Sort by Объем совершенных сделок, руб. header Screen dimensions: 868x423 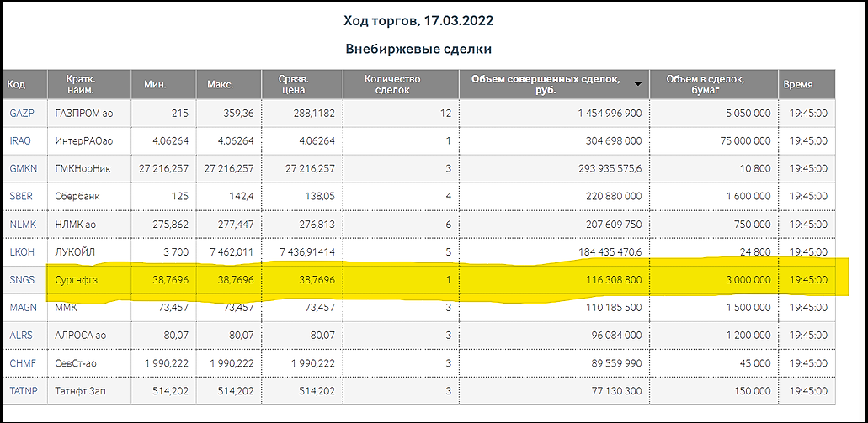pos(554,85)
